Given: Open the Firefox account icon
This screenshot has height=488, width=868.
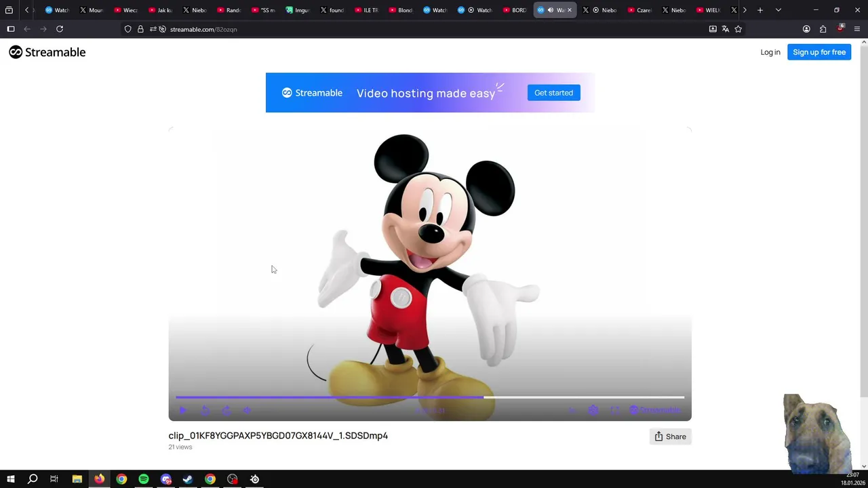Looking at the screenshot, I should [x=806, y=29].
